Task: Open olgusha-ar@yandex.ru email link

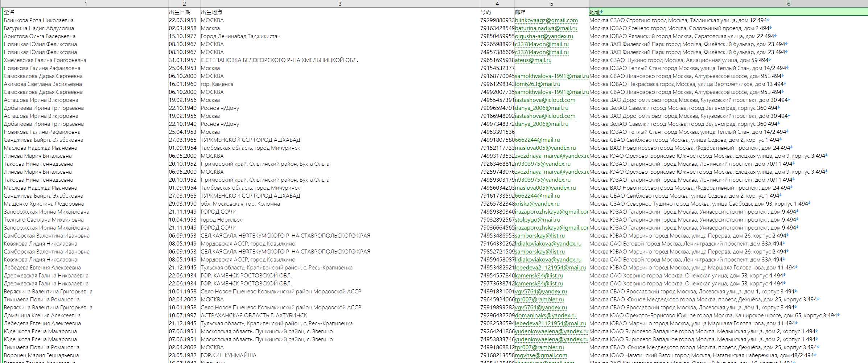Action: (x=544, y=36)
